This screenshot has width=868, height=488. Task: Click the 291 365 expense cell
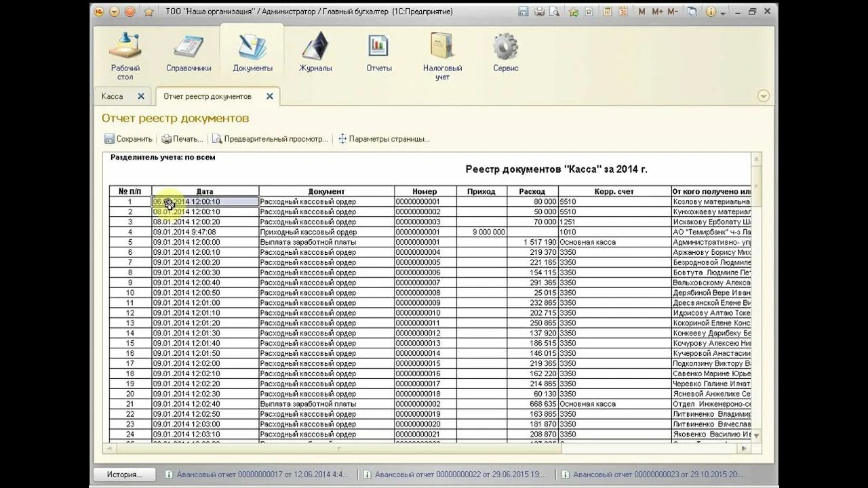tap(532, 283)
